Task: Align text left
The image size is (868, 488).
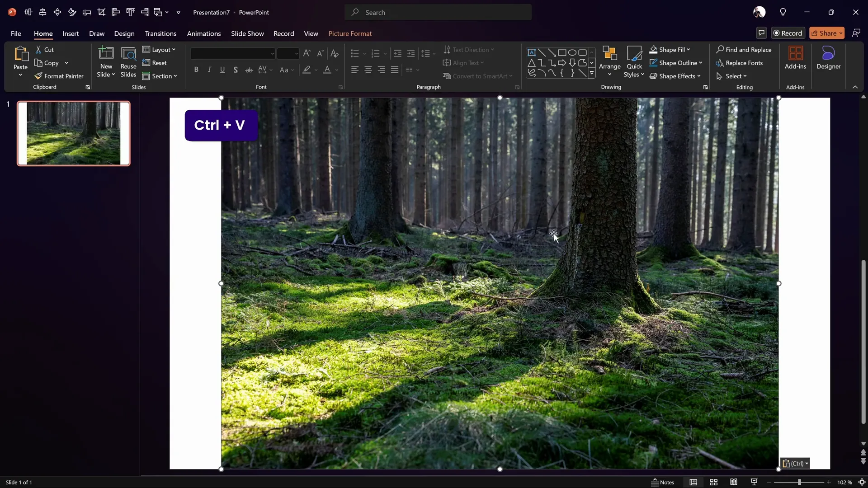Action: coord(355,70)
